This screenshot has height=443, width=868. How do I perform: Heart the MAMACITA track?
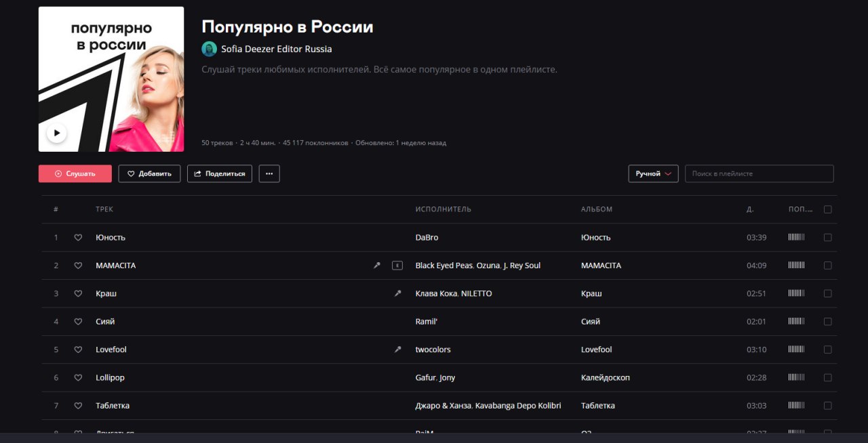click(78, 266)
